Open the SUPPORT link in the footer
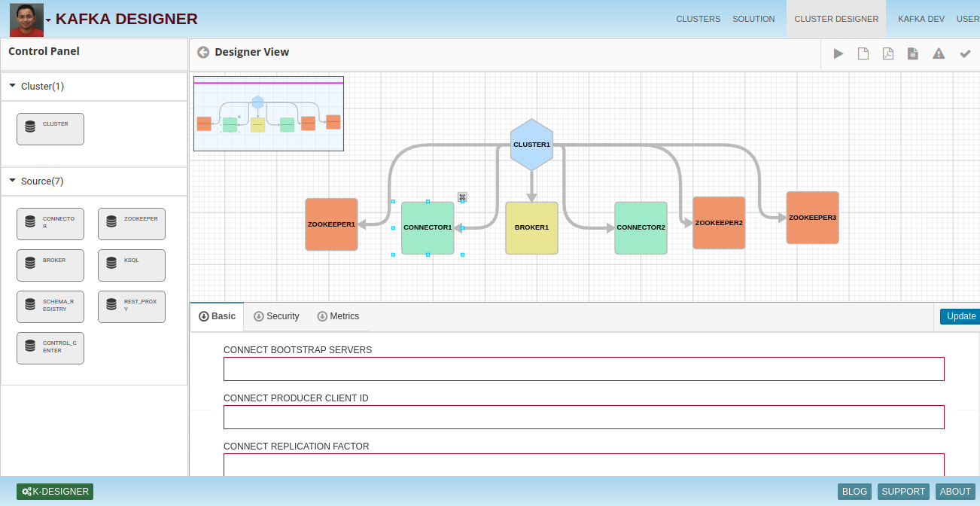 click(x=902, y=492)
